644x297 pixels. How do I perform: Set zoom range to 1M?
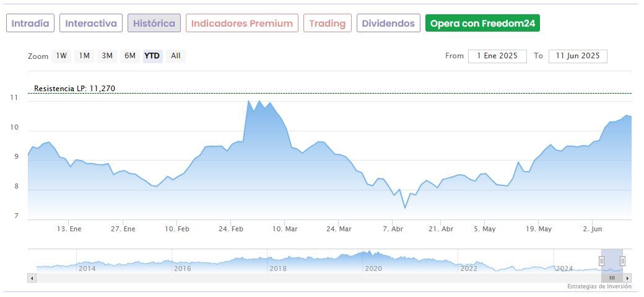(x=84, y=56)
